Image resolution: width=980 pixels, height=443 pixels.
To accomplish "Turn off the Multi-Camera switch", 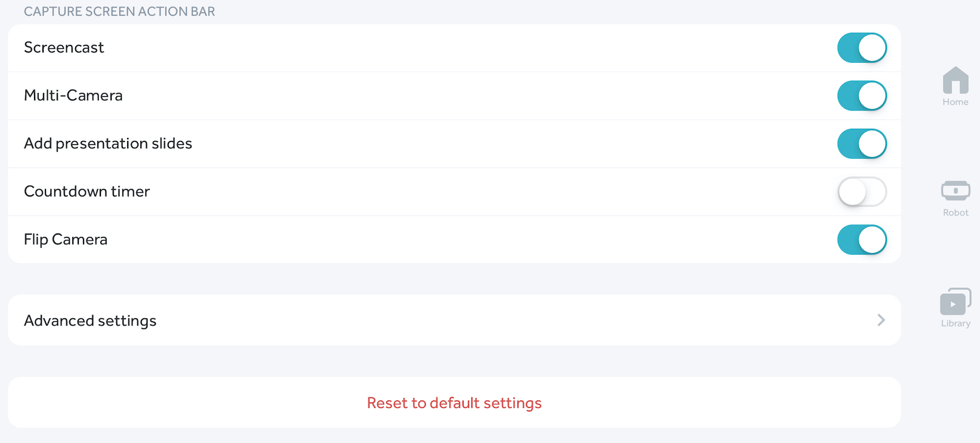I will (862, 96).
